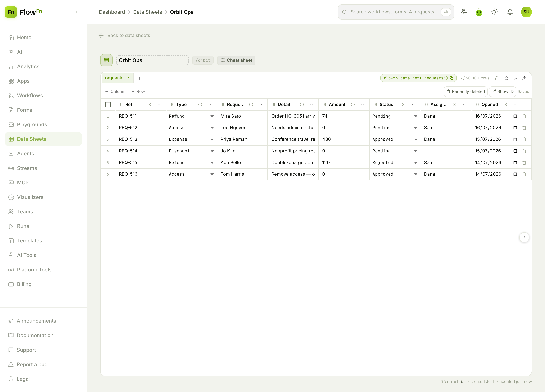
Task: Go back using the arrow icon
Action: tap(101, 36)
